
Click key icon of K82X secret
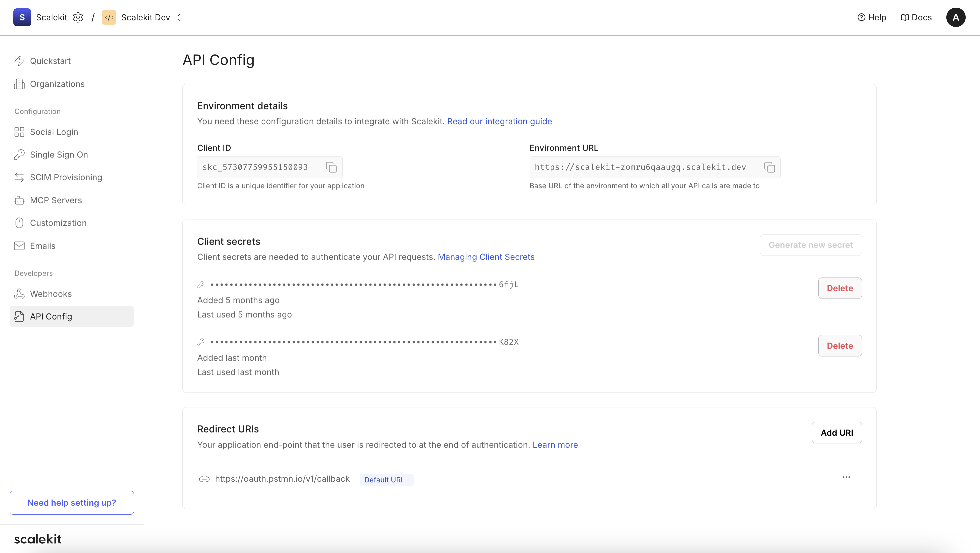tap(201, 342)
